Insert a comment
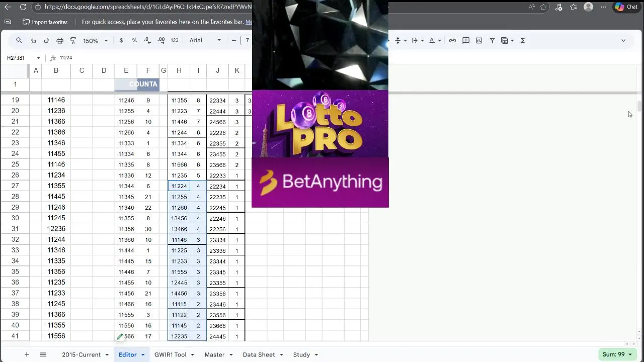This screenshot has height=362, width=644. pyautogui.click(x=466, y=40)
